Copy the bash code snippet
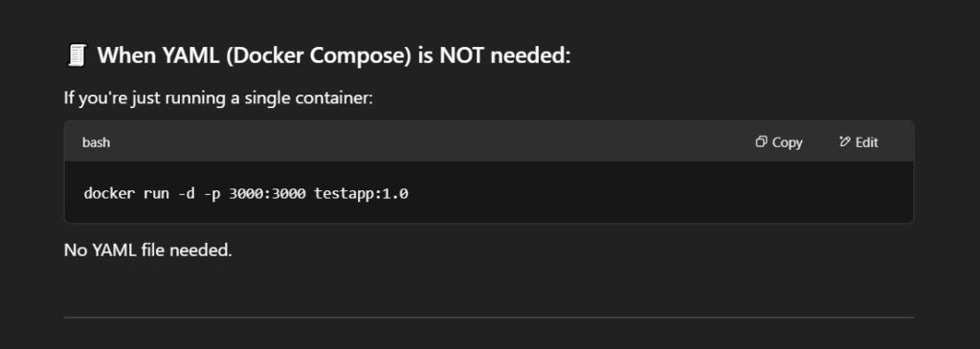The image size is (980, 349). point(779,142)
